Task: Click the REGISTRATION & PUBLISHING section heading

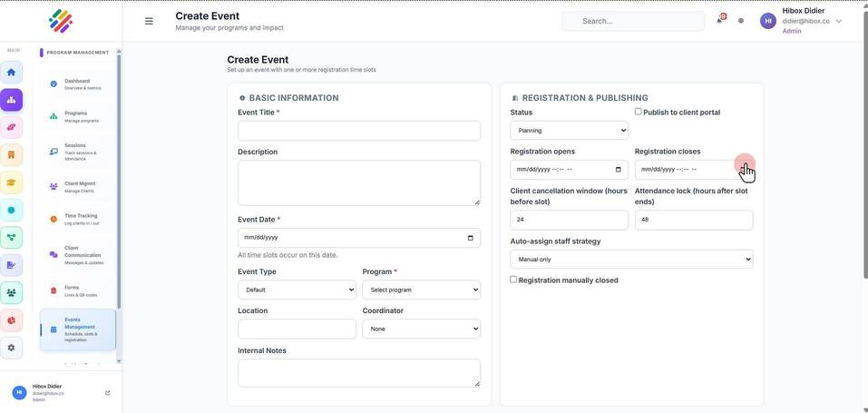Action: tap(585, 97)
